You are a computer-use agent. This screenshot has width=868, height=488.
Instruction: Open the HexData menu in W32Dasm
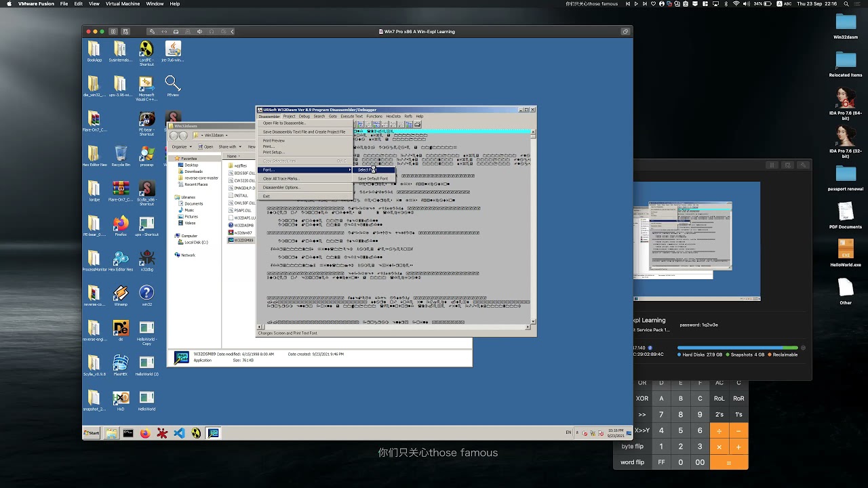click(x=393, y=117)
